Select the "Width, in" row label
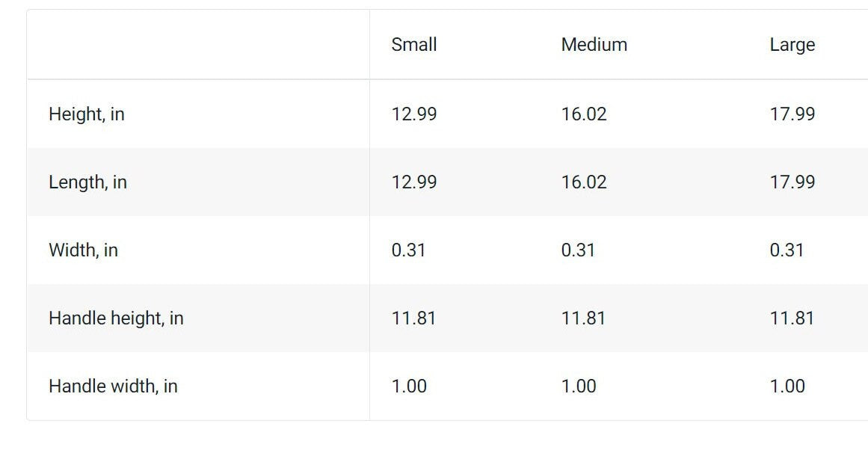868x450 pixels. 83,250
